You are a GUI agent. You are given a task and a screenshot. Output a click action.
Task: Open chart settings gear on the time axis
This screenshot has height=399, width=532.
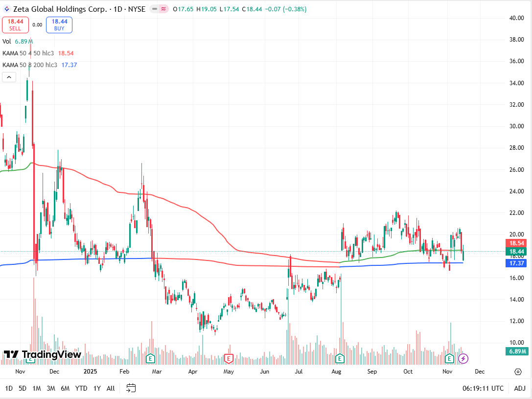tap(518, 372)
